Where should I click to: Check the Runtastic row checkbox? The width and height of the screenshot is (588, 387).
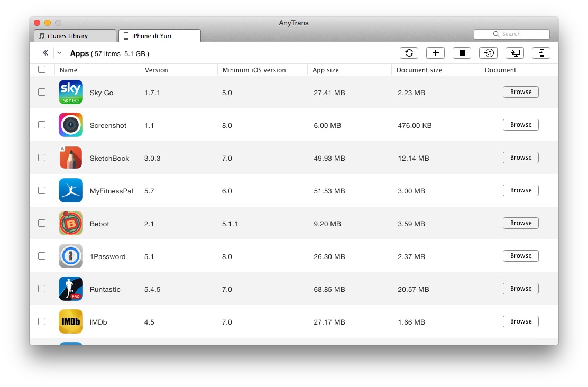pyautogui.click(x=42, y=289)
